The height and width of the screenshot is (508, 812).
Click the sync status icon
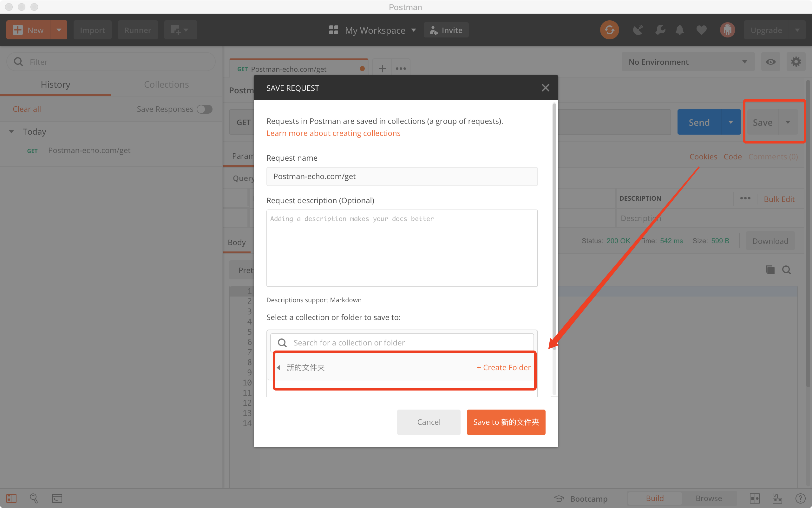click(609, 30)
